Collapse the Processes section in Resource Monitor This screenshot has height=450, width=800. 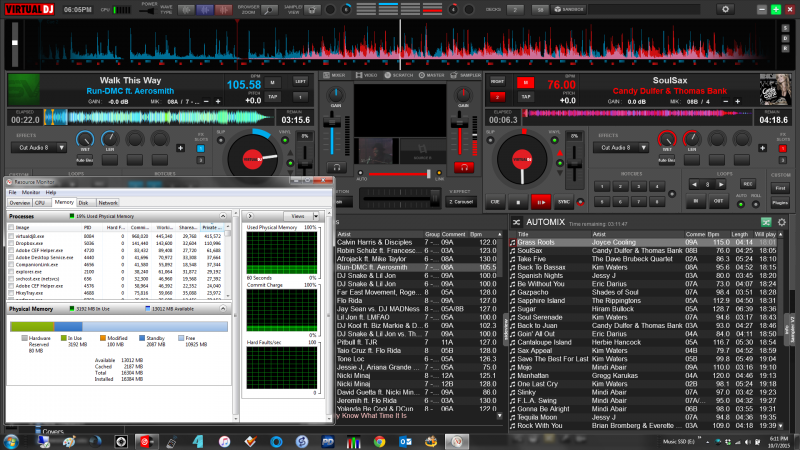pos(223,216)
